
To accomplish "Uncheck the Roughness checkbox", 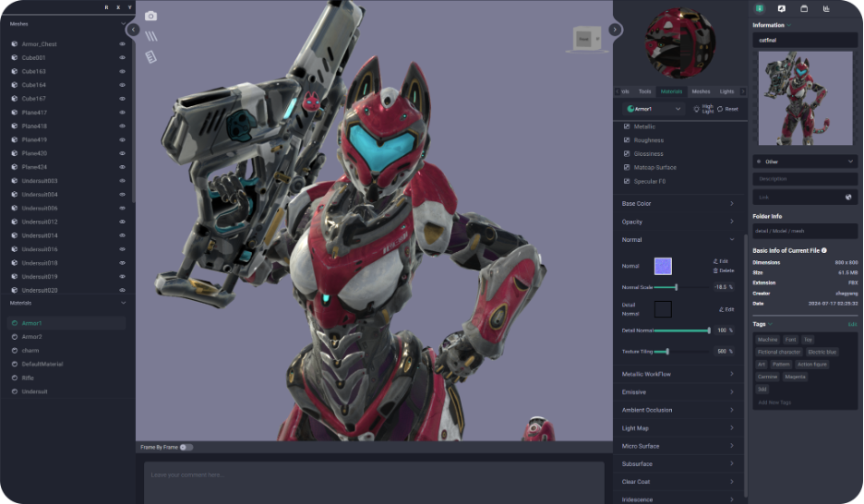I will click(628, 140).
